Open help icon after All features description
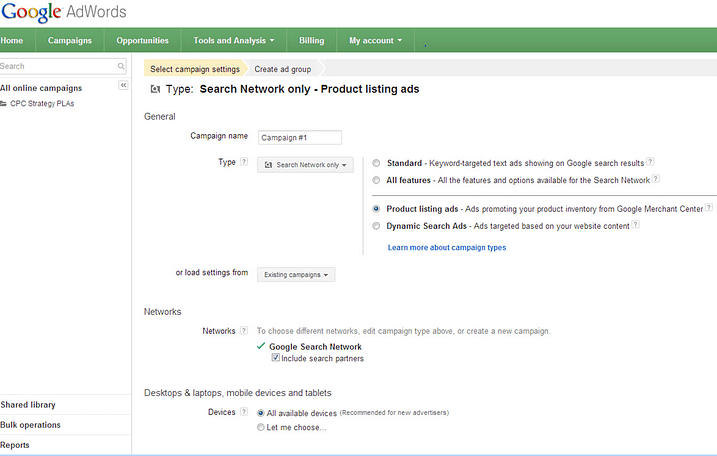 (656, 179)
